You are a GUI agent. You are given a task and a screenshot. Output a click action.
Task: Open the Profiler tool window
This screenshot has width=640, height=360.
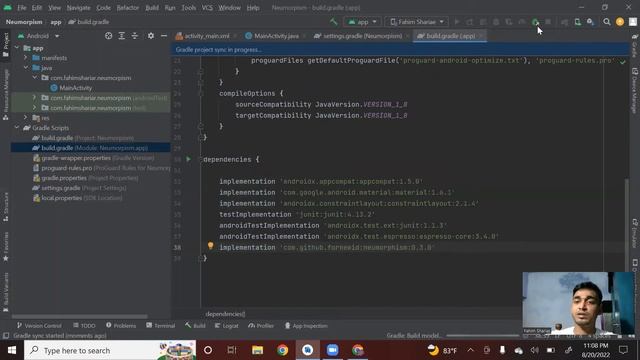coord(261,326)
